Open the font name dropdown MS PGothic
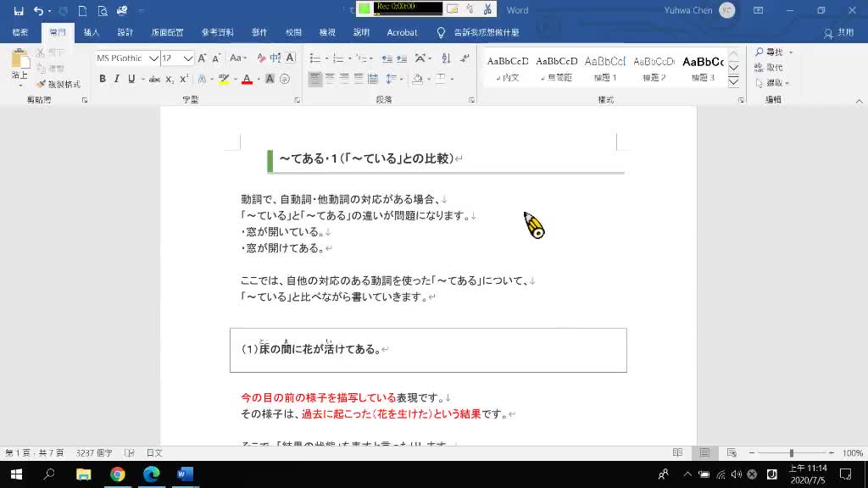Image resolution: width=868 pixels, height=488 pixels. (x=153, y=58)
